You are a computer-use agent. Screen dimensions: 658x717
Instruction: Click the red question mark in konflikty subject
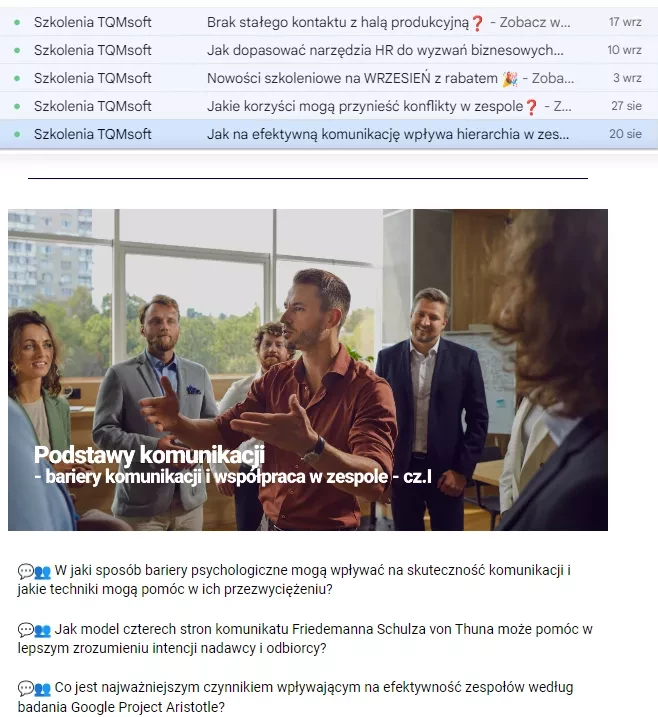(x=531, y=107)
